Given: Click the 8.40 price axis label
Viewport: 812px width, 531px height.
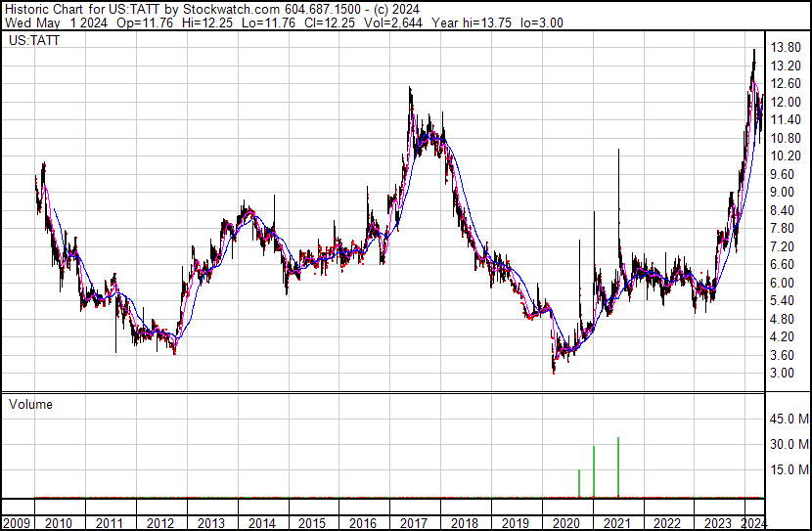Looking at the screenshot, I should [x=783, y=210].
